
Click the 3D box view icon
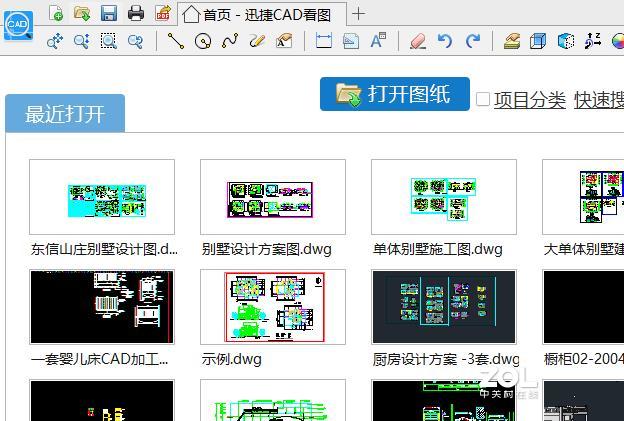[538, 41]
